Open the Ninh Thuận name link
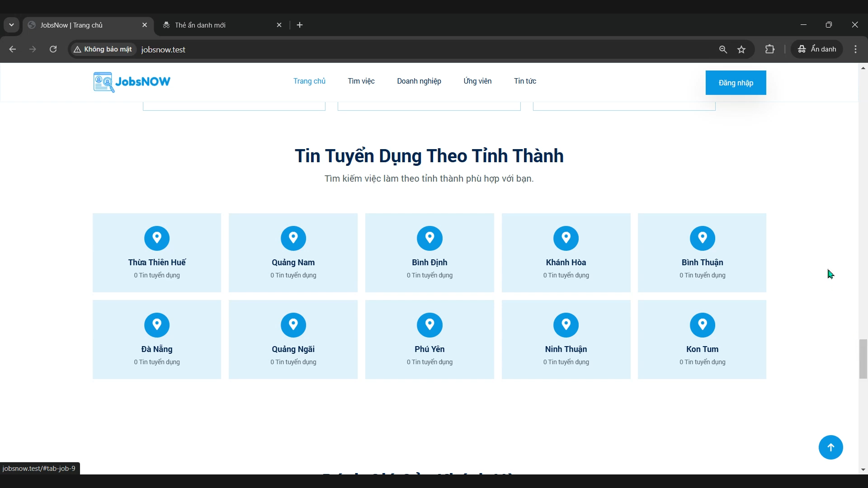 click(x=566, y=349)
